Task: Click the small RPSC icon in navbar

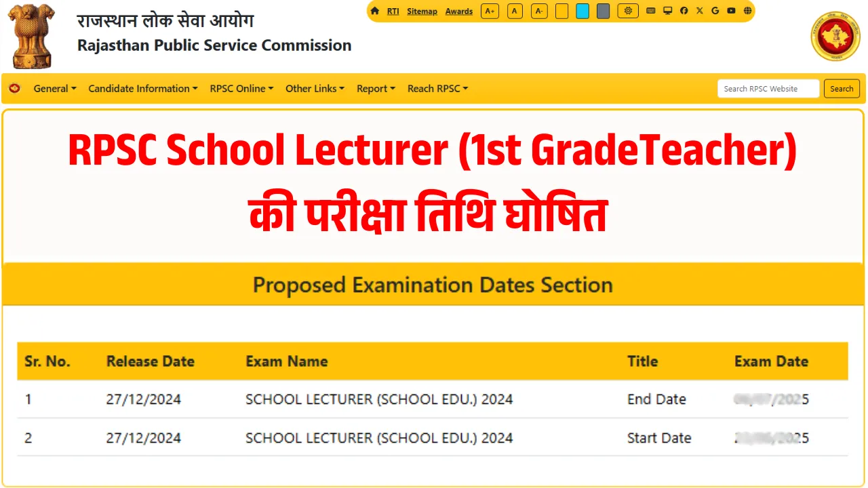Action: tap(14, 88)
